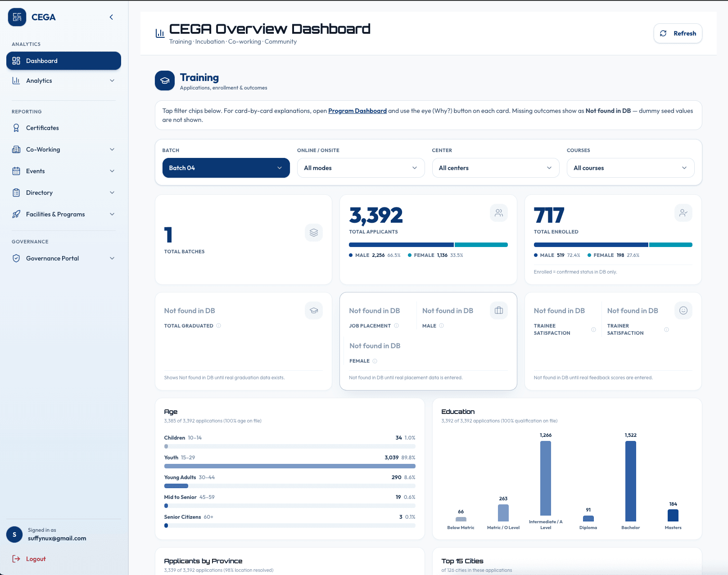Click the Total Batches layers icon
This screenshot has width=728, height=575.
[314, 233]
